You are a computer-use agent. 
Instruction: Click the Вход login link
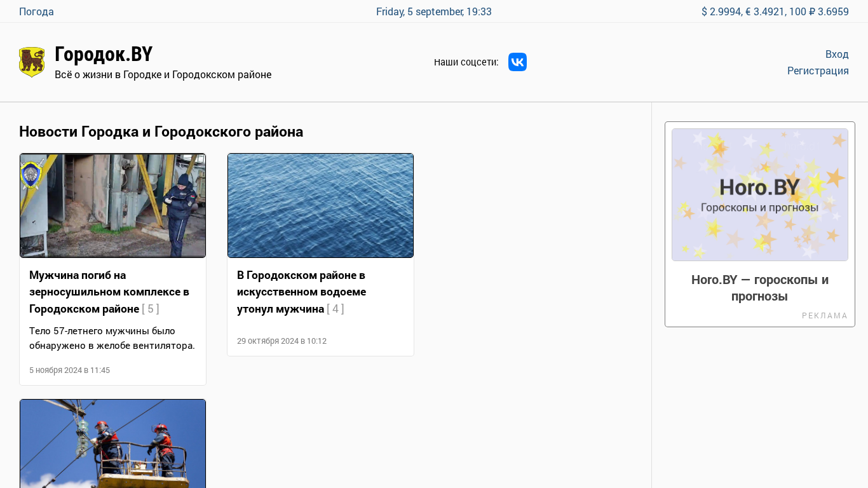(837, 54)
